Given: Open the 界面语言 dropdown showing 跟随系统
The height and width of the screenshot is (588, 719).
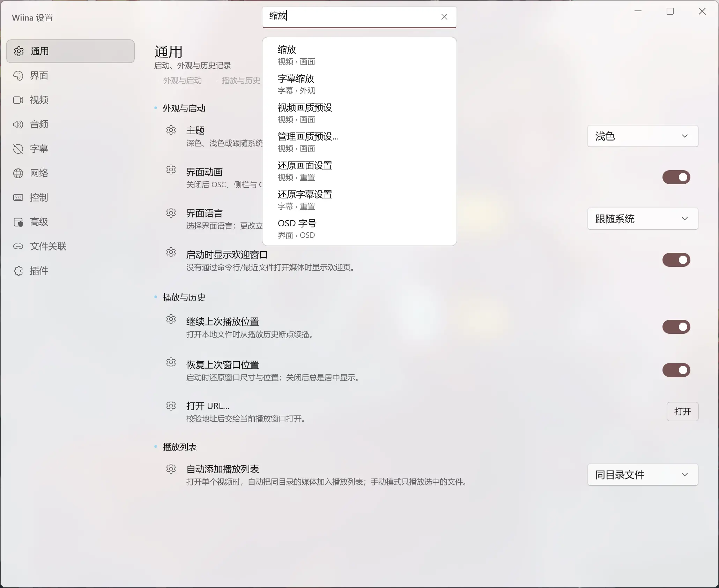Looking at the screenshot, I should coord(643,219).
